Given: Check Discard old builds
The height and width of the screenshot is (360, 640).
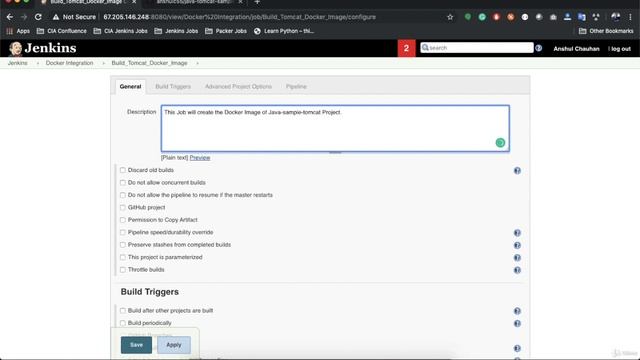Looking at the screenshot, I should coord(123,170).
